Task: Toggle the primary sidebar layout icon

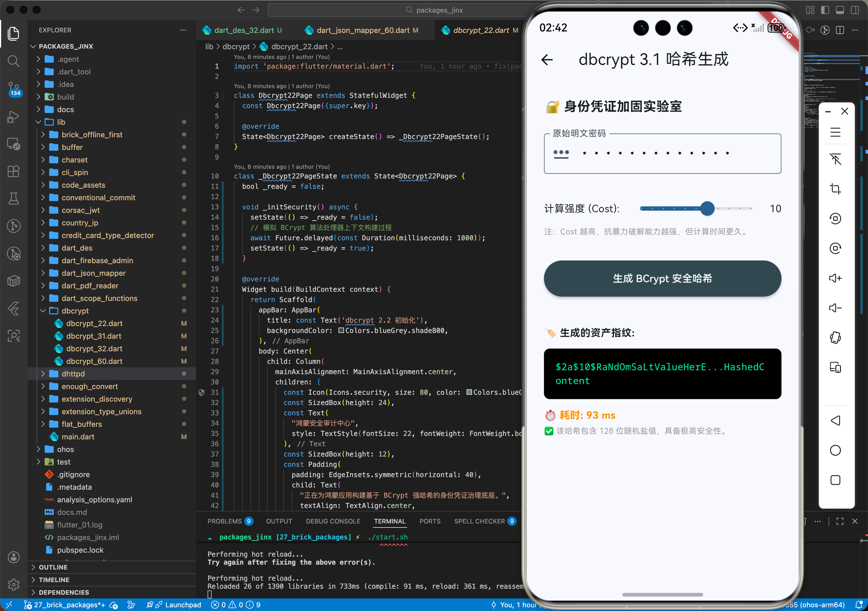Action: pyautogui.click(x=825, y=10)
